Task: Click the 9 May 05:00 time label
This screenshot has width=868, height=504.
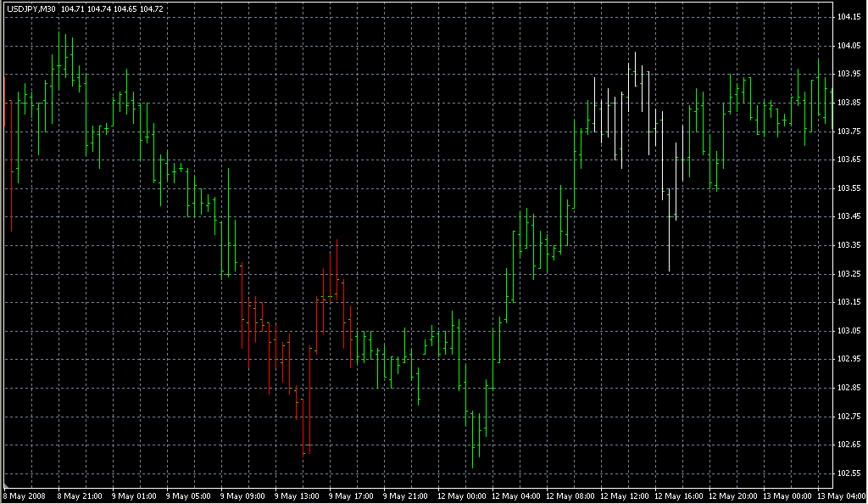Action: click(188, 496)
